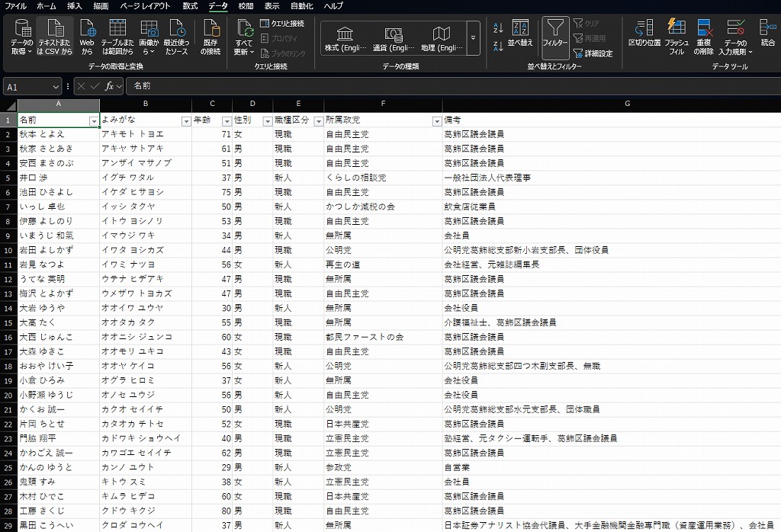Open the Name Box dropdown arrow
Image resolution: width=781 pixels, height=532 pixels.
pyautogui.click(x=56, y=87)
